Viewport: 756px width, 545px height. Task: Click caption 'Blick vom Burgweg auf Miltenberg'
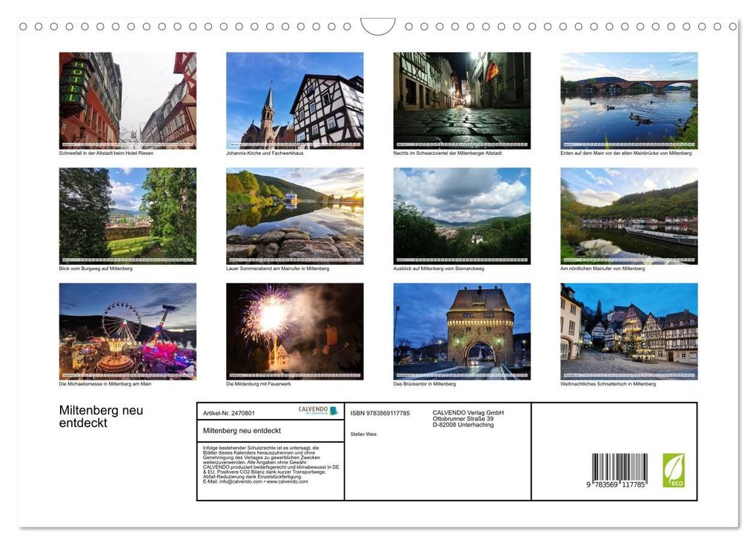point(96,268)
